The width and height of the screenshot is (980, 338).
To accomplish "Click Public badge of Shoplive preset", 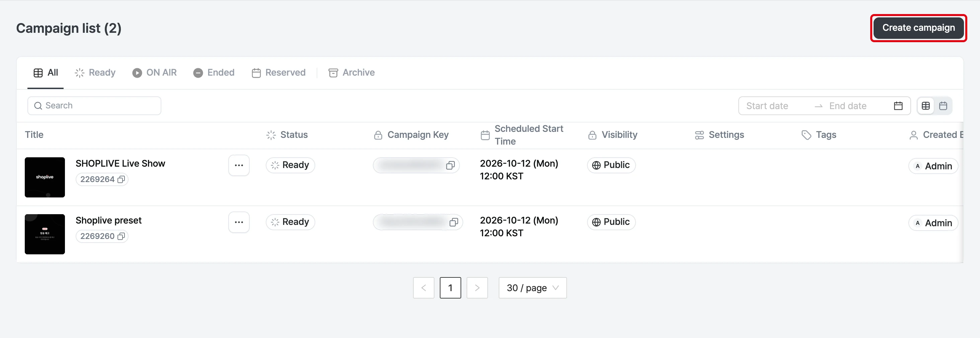I will click(x=611, y=222).
